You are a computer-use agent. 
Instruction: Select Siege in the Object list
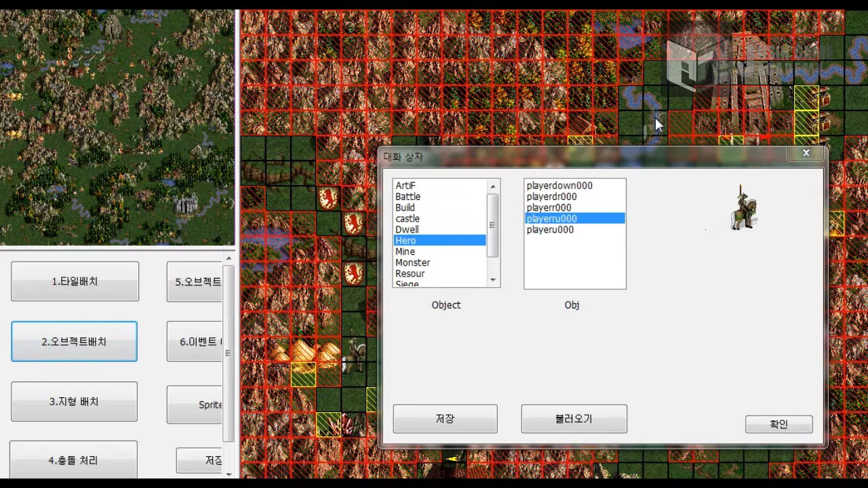click(439, 283)
